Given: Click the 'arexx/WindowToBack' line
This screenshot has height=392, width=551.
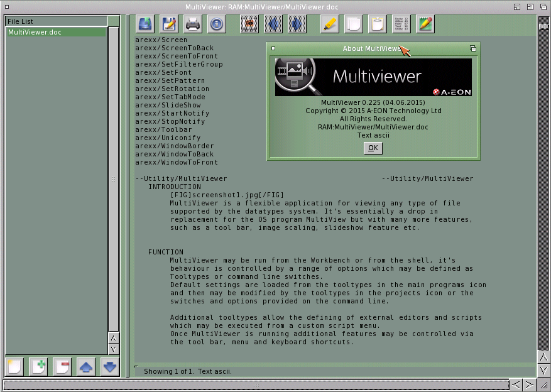Looking at the screenshot, I should [174, 154].
